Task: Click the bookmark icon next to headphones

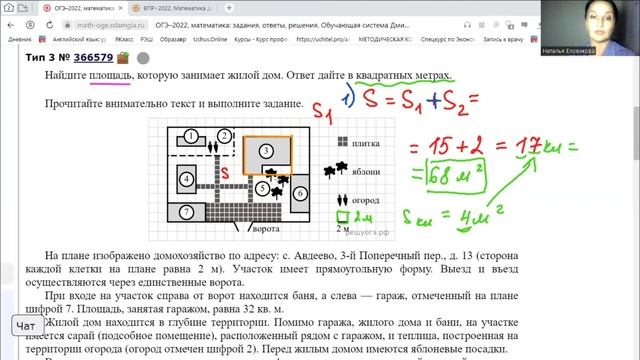Action: click(482, 25)
